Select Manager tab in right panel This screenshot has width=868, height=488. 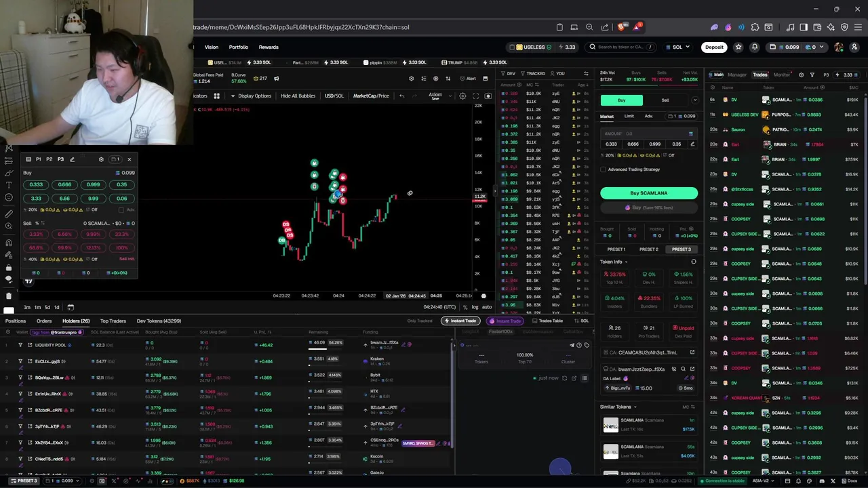pos(737,75)
